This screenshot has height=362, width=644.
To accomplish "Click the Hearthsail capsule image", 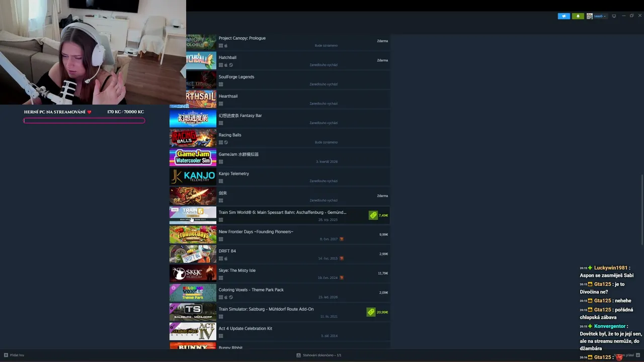I will tap(201, 99).
